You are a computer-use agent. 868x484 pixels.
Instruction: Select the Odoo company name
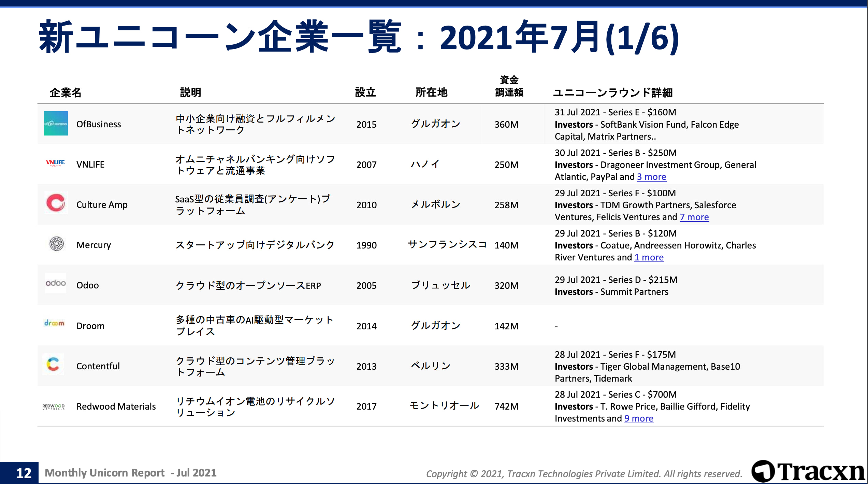(x=88, y=285)
